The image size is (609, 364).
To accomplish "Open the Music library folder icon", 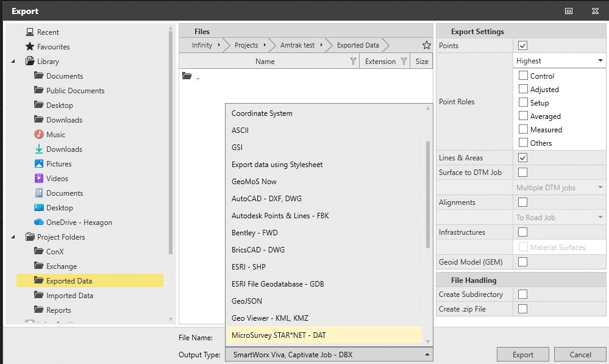I will point(39,135).
